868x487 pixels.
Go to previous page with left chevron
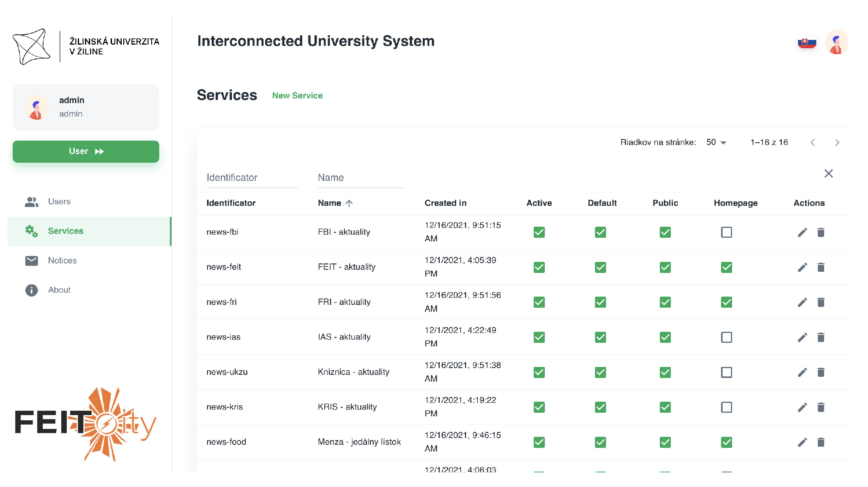coord(812,143)
